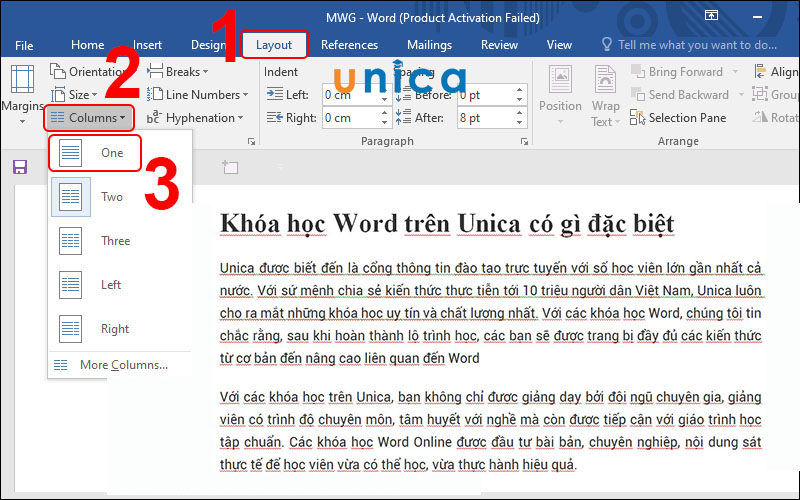Open the Size dropdown

coord(74,94)
